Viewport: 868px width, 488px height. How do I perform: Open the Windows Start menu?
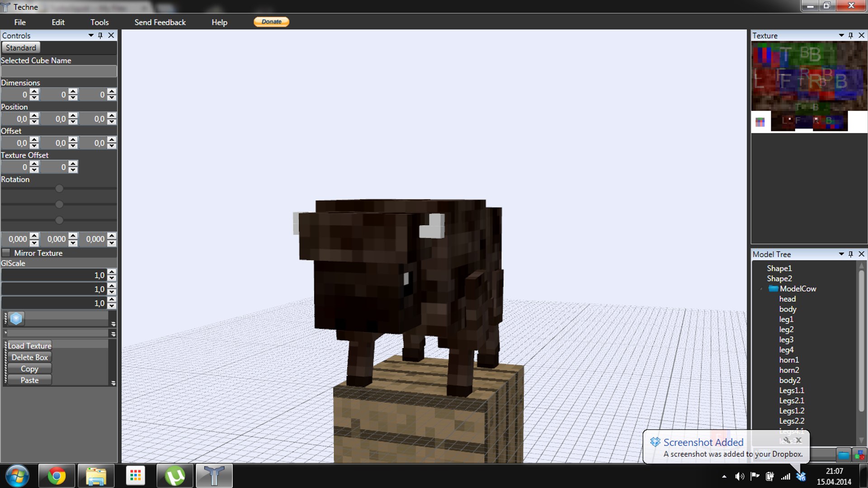coord(17,476)
